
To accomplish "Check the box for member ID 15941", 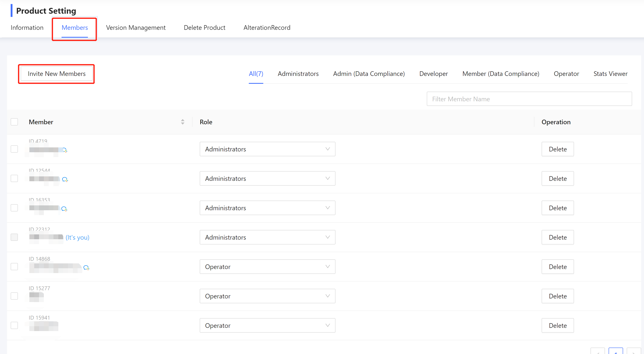I will click(x=14, y=325).
